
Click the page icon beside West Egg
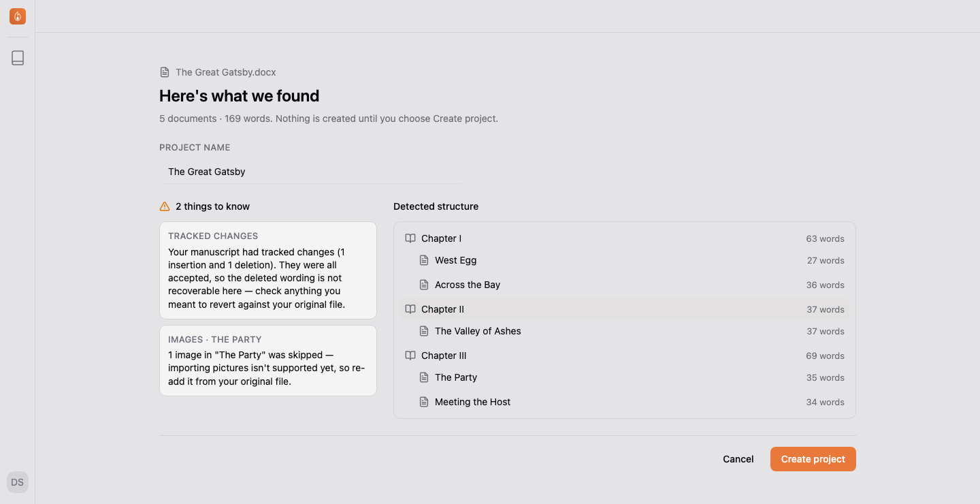point(424,260)
